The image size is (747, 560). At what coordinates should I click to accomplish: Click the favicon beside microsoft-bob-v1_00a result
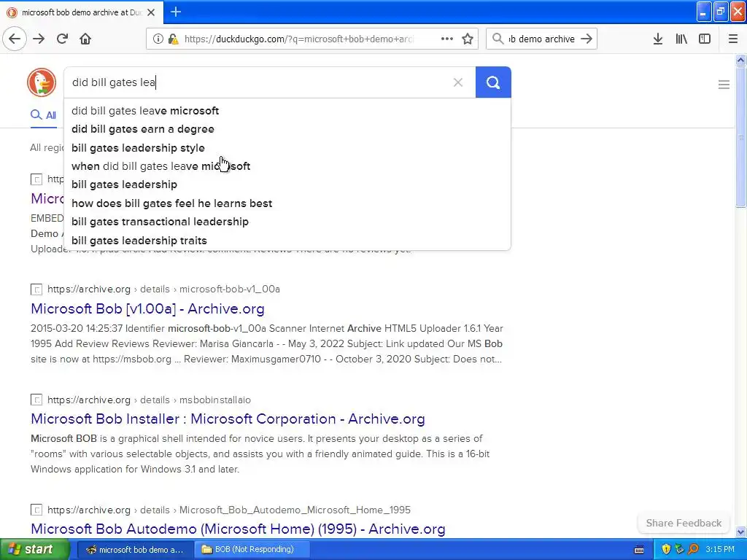coord(36,289)
